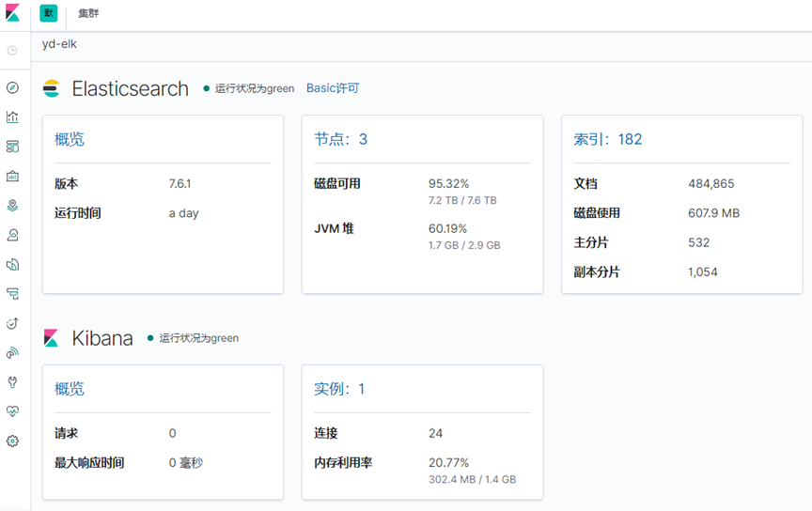Open Management gear icon in sidebar
This screenshot has height=511, width=812.
click(x=12, y=441)
